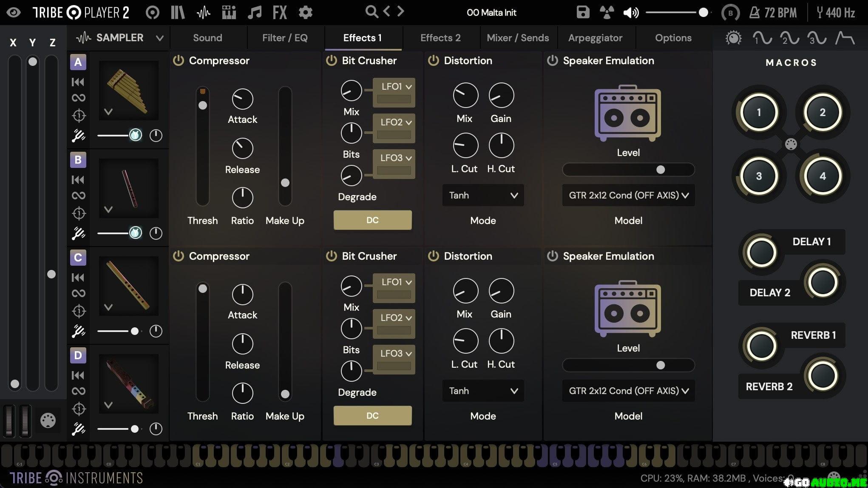868x488 pixels.
Task: Click the loop infinity icon for layer A
Action: pyautogui.click(x=79, y=98)
